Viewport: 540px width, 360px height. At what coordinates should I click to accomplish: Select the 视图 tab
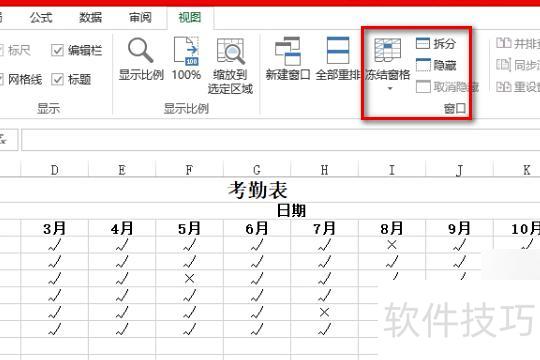190,18
